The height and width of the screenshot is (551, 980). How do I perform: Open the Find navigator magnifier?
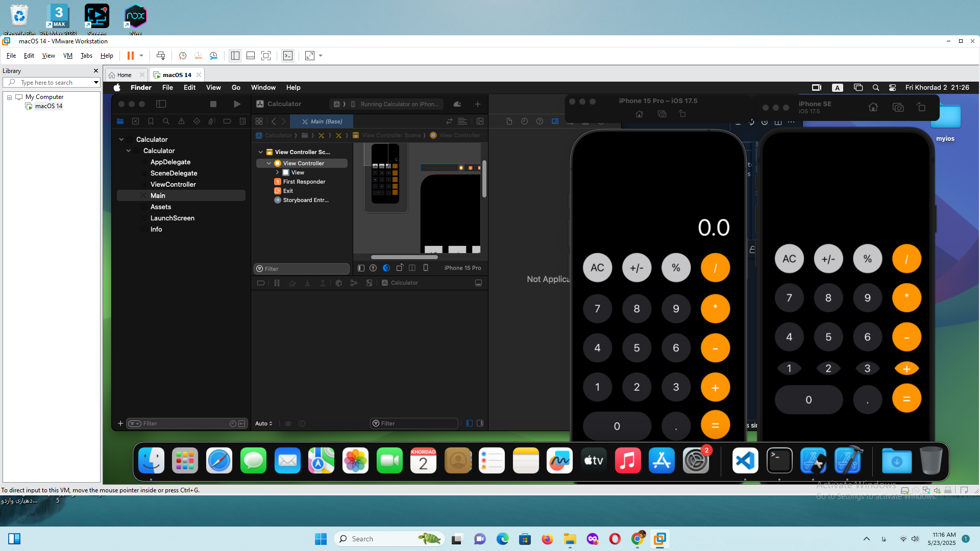(x=166, y=121)
